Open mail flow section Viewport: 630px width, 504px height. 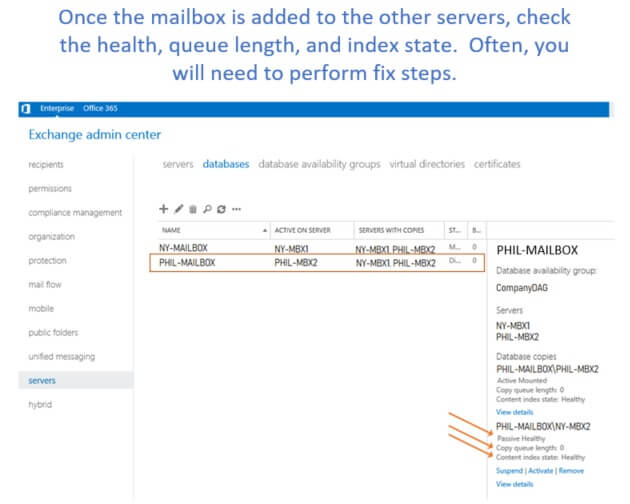coord(45,285)
